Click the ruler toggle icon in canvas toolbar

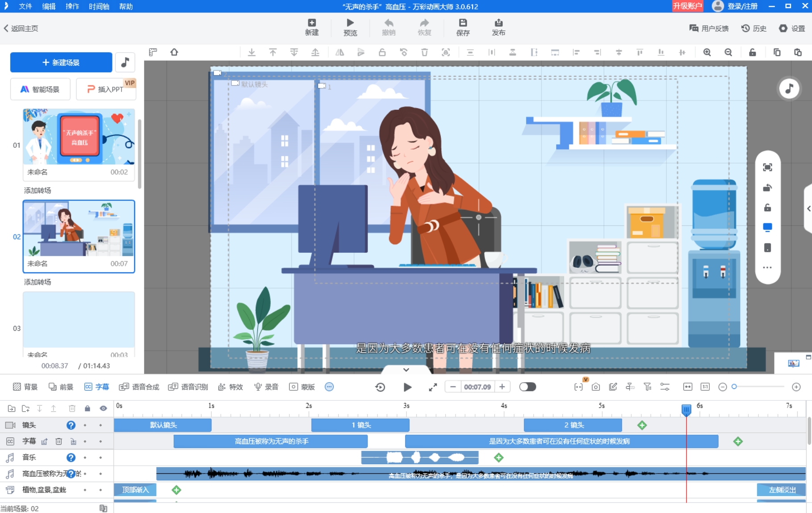tap(153, 52)
